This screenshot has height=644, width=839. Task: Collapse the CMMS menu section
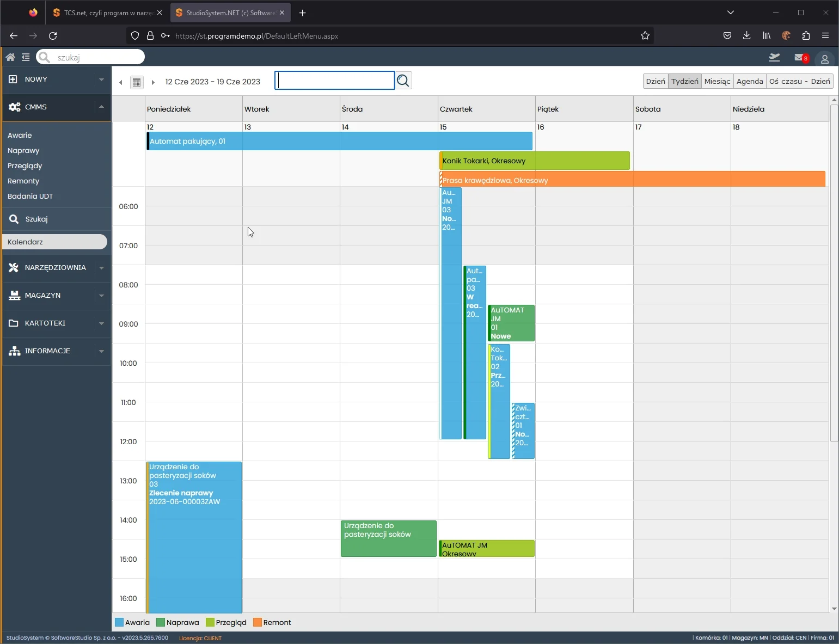pyautogui.click(x=101, y=107)
